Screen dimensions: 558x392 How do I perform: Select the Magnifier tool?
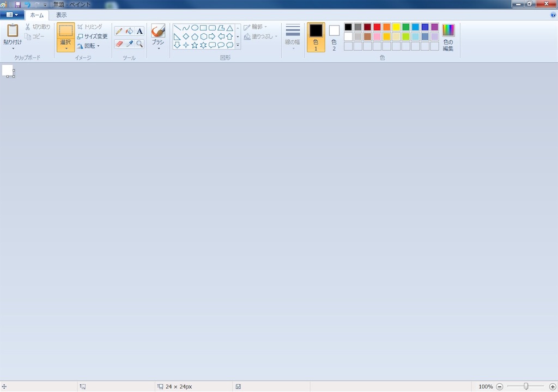point(139,44)
